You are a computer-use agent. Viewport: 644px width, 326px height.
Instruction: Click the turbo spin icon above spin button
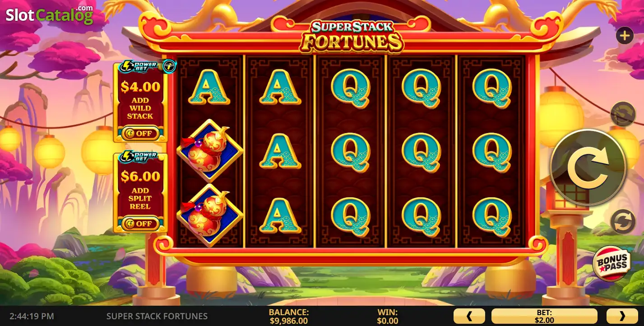click(623, 114)
